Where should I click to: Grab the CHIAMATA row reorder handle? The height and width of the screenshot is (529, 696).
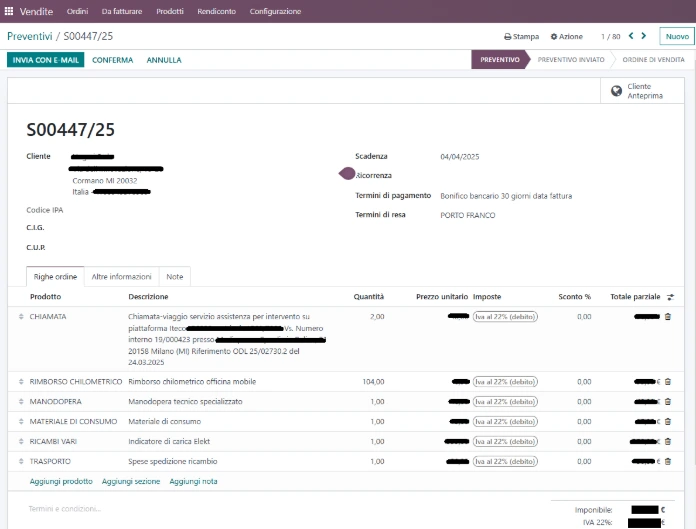[21, 316]
